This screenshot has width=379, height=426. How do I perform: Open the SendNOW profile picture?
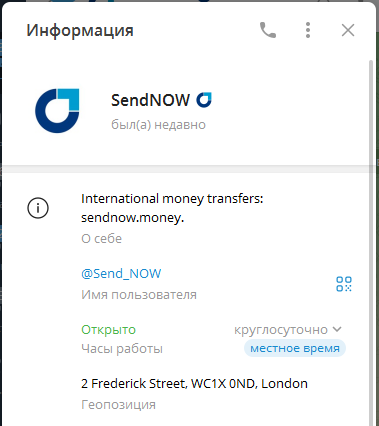point(57,111)
